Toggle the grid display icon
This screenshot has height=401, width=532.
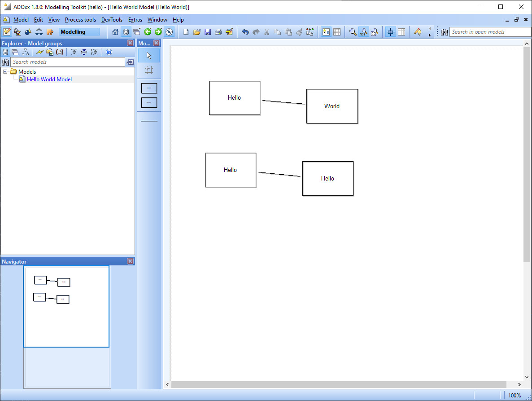(x=401, y=32)
